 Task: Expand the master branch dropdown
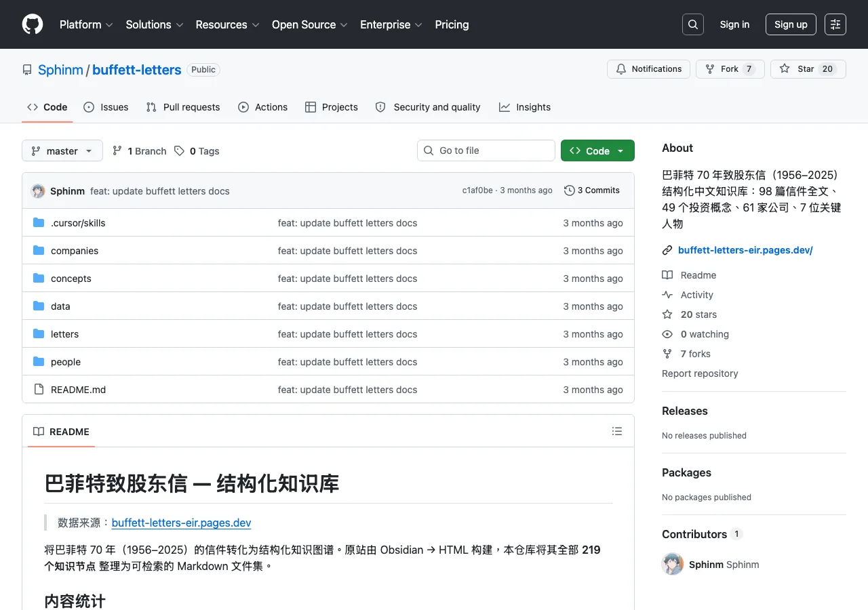62,150
